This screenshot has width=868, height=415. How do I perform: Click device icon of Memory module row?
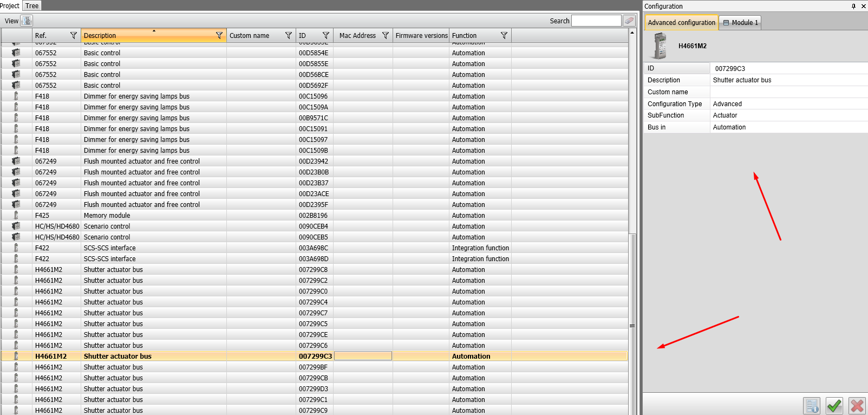pyautogui.click(x=16, y=215)
